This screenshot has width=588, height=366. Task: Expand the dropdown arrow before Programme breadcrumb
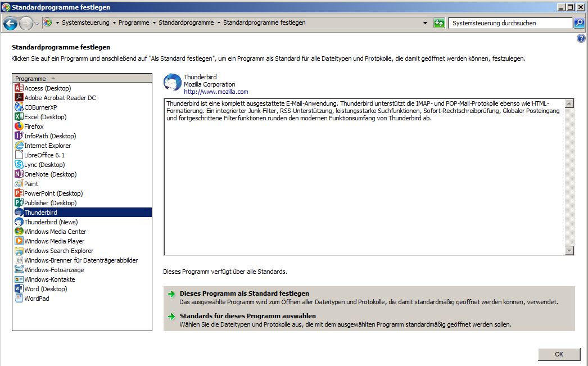[x=114, y=23]
